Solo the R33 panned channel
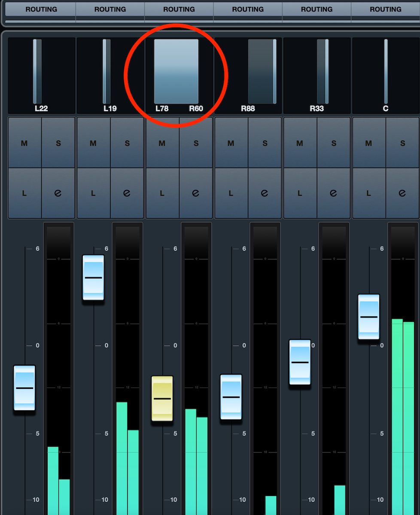The height and width of the screenshot is (515, 420). pos(334,143)
